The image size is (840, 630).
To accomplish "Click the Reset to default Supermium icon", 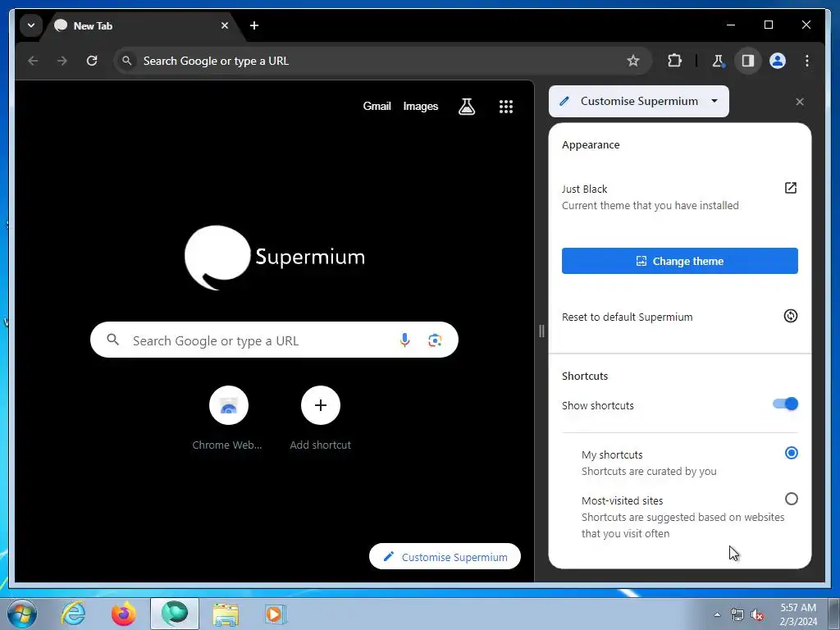I will tap(790, 316).
